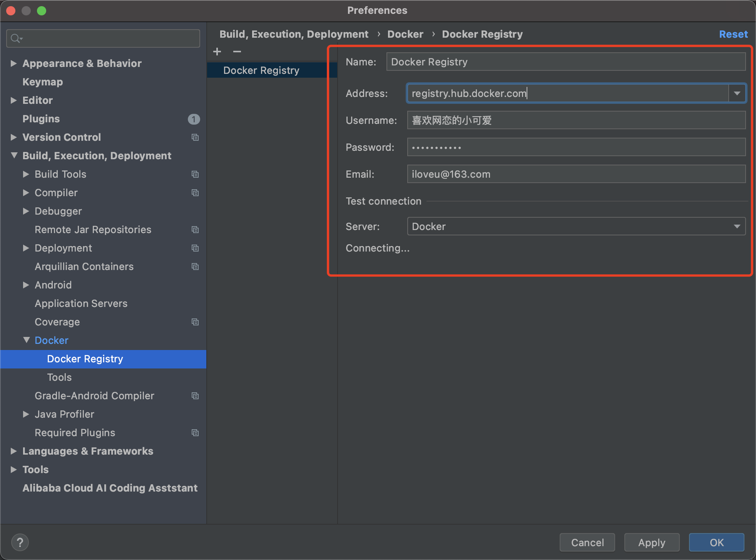Expand the Java Profiler node

(x=26, y=414)
